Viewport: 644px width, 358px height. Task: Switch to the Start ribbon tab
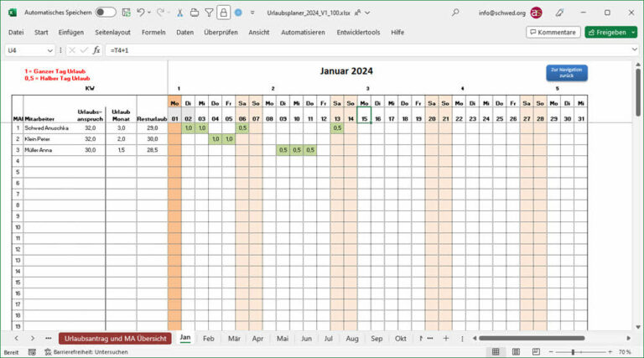41,32
